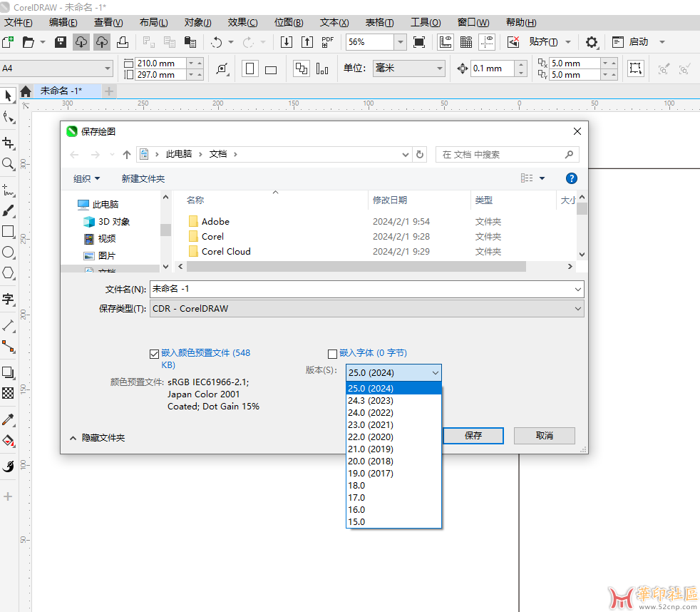Select the Freehand curve tool

pyautogui.click(x=8, y=190)
